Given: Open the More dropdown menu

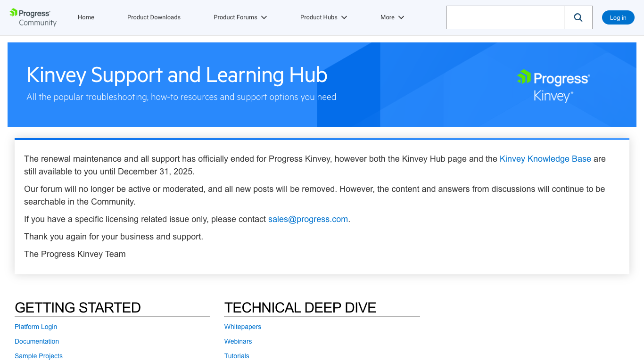Looking at the screenshot, I should [392, 17].
